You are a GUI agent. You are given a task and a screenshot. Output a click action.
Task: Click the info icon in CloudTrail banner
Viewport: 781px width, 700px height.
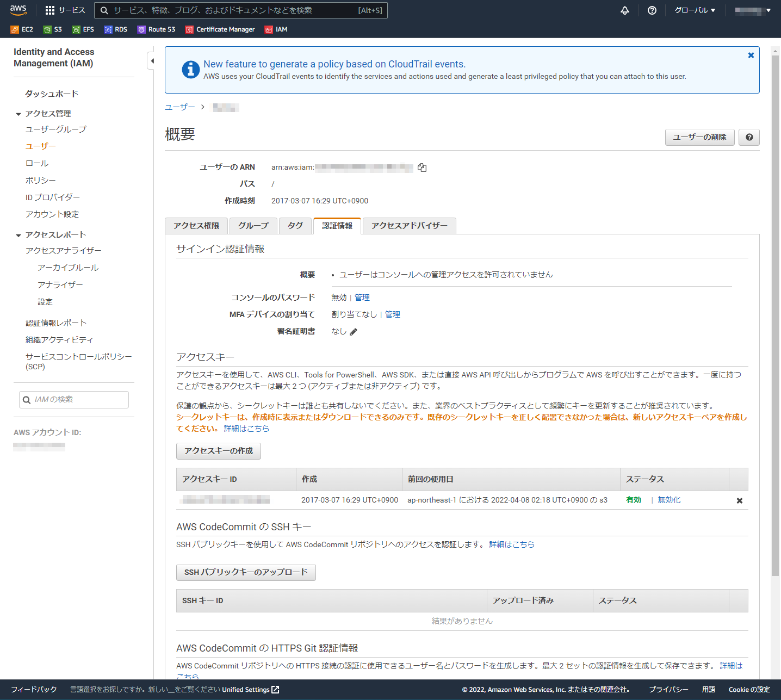click(x=190, y=70)
